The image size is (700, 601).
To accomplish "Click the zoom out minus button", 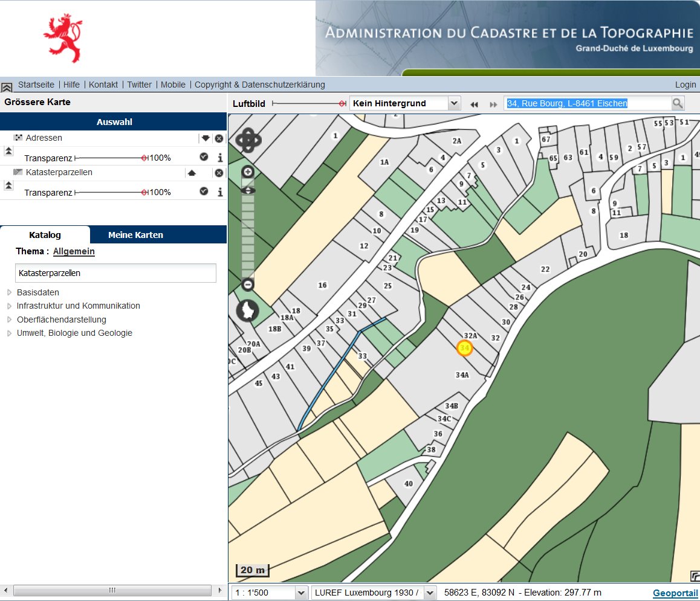I will click(248, 284).
